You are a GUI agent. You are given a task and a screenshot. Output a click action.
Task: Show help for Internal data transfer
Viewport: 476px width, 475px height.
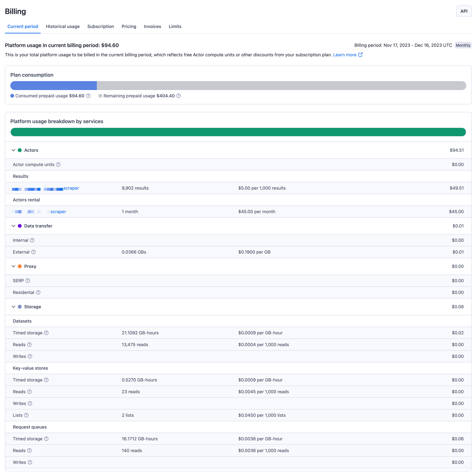pos(32,240)
